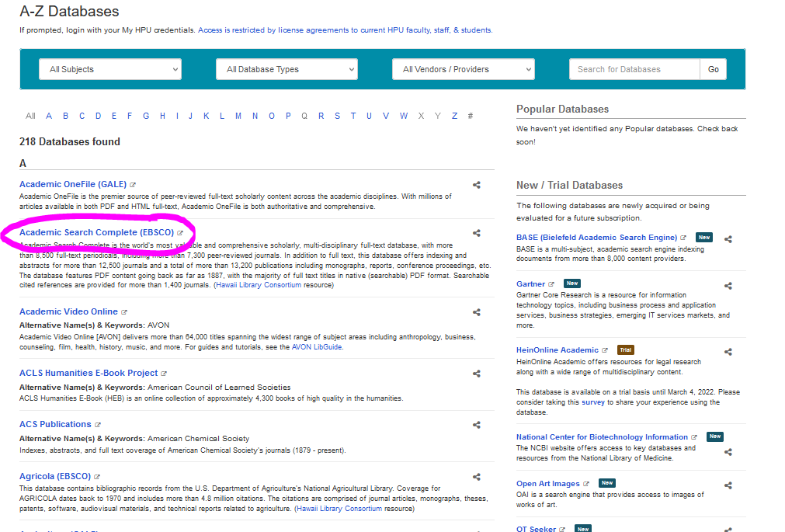Filter databases by the # symbol
Viewport: 785px width, 532px height.
(x=471, y=116)
